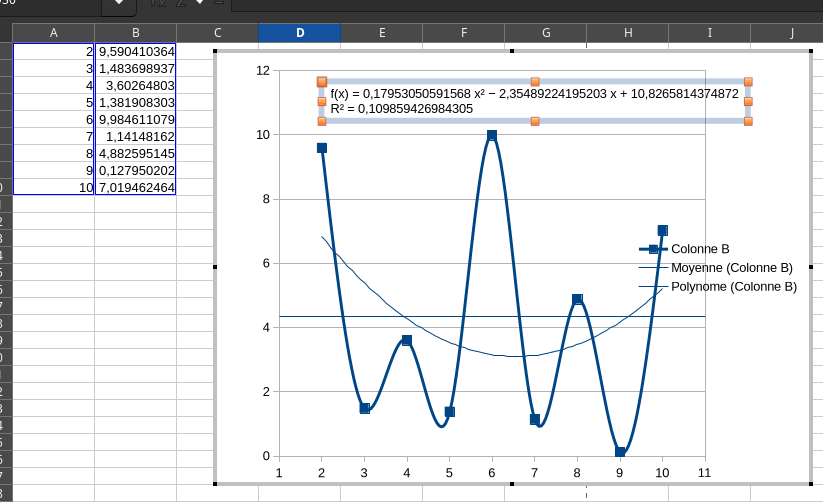Click the data point marker at x=9
The width and height of the screenshot is (823, 502).
click(x=620, y=452)
